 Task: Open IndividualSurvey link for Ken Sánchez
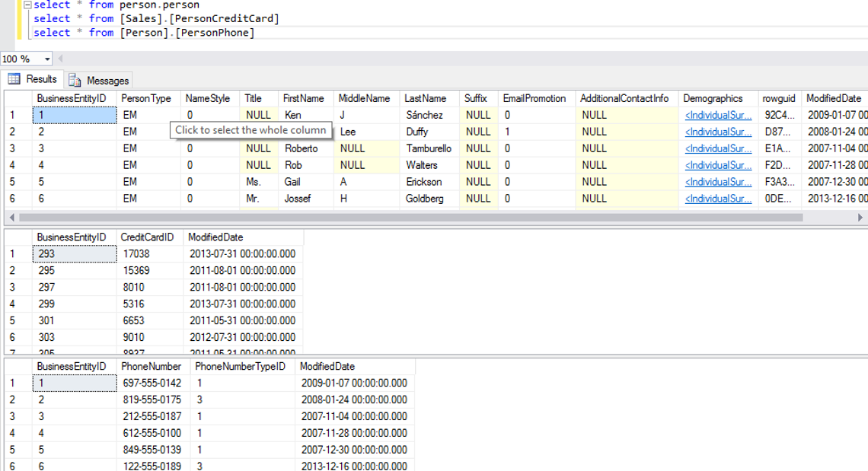[x=718, y=115]
